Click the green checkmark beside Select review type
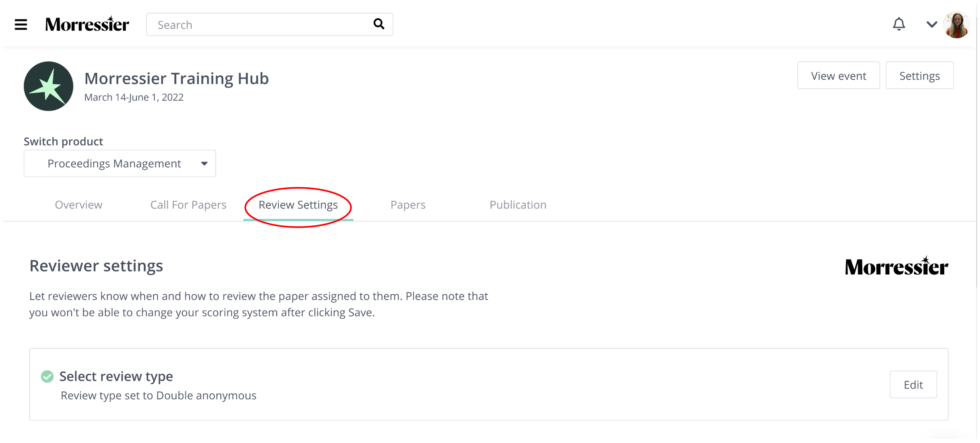The height and width of the screenshot is (443, 980). (47, 377)
